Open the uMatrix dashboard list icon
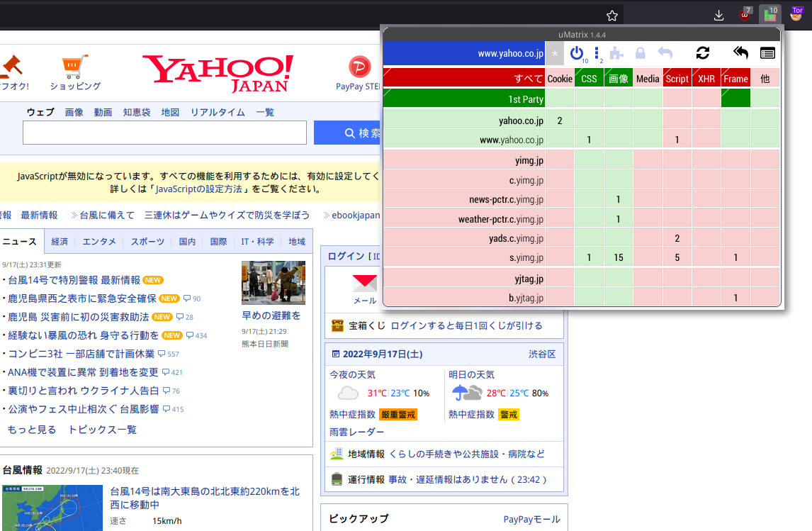Screen dimensions: 812x531 [767, 53]
